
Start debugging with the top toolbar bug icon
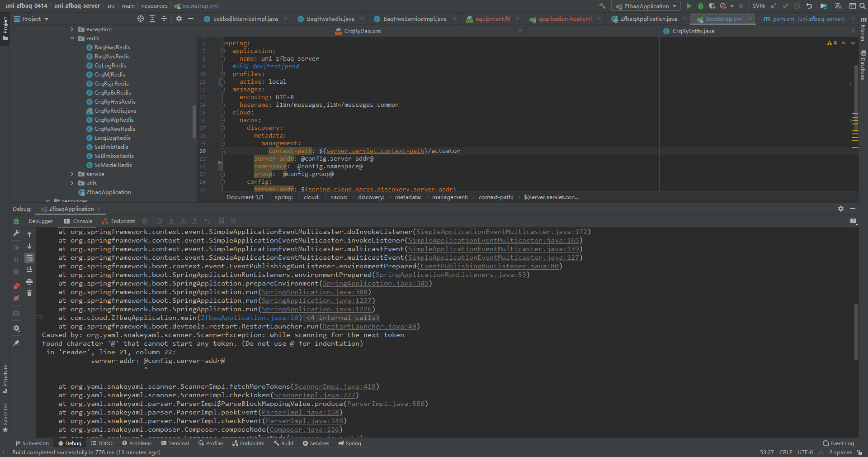(x=701, y=6)
